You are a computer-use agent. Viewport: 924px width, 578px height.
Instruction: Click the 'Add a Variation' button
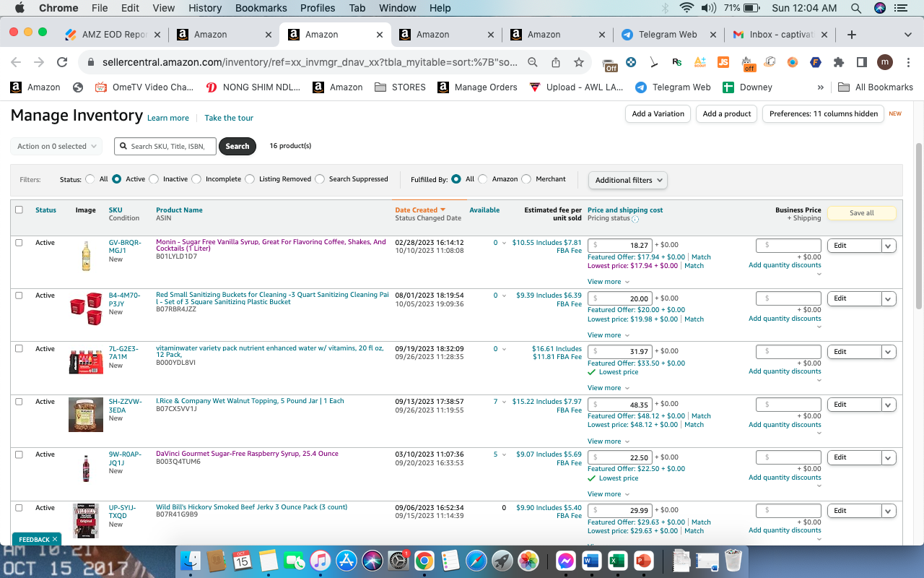click(x=658, y=113)
